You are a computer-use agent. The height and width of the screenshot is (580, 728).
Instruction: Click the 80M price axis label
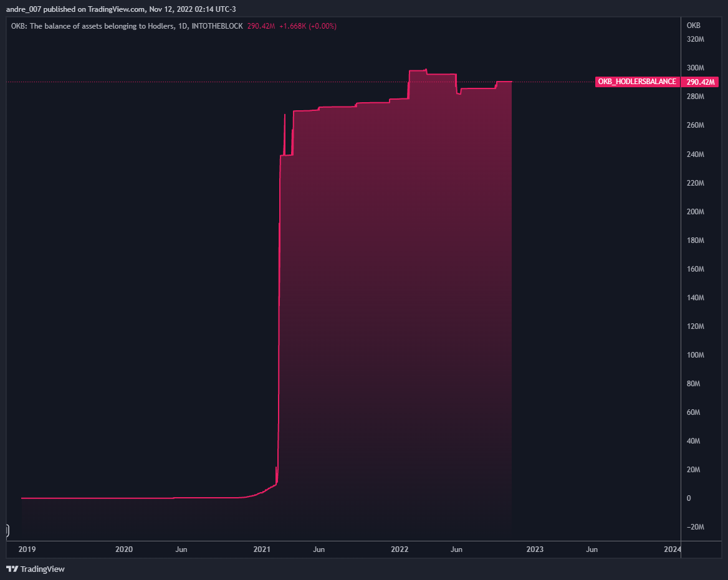[x=694, y=384]
